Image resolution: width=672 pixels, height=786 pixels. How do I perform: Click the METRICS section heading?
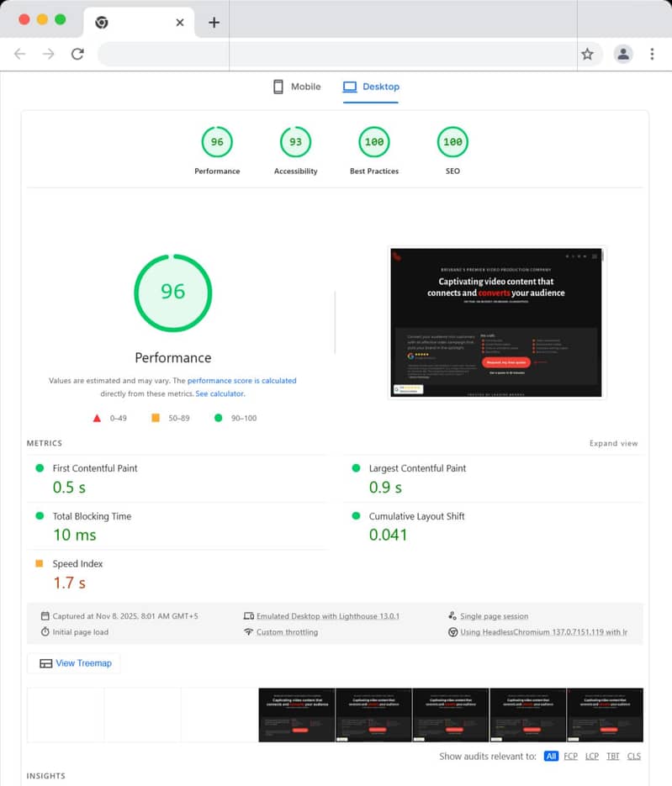pos(44,443)
